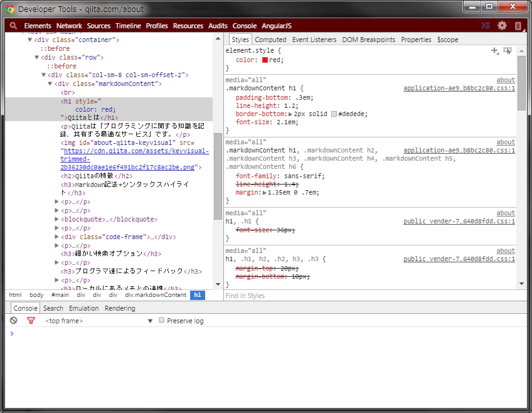This screenshot has height=413, width=532.
Task: Click the dock to main window icon
Action: click(518, 26)
